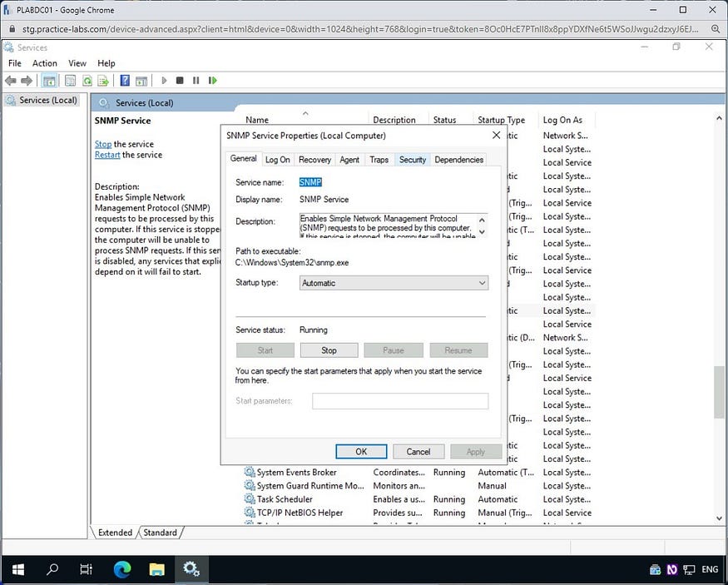728x585 pixels.
Task: Launch Microsoft Edge from the taskbar
Action: 122,569
